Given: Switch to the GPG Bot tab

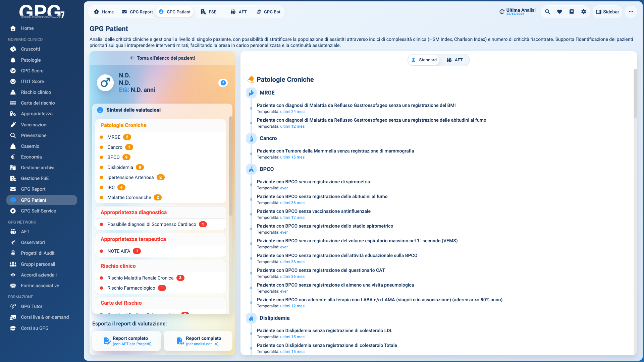Looking at the screenshot, I should (268, 12).
